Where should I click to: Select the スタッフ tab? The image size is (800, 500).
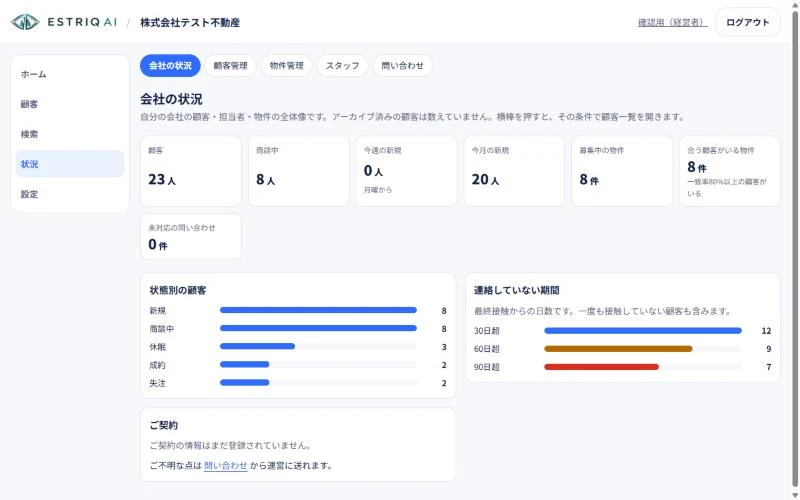point(342,65)
